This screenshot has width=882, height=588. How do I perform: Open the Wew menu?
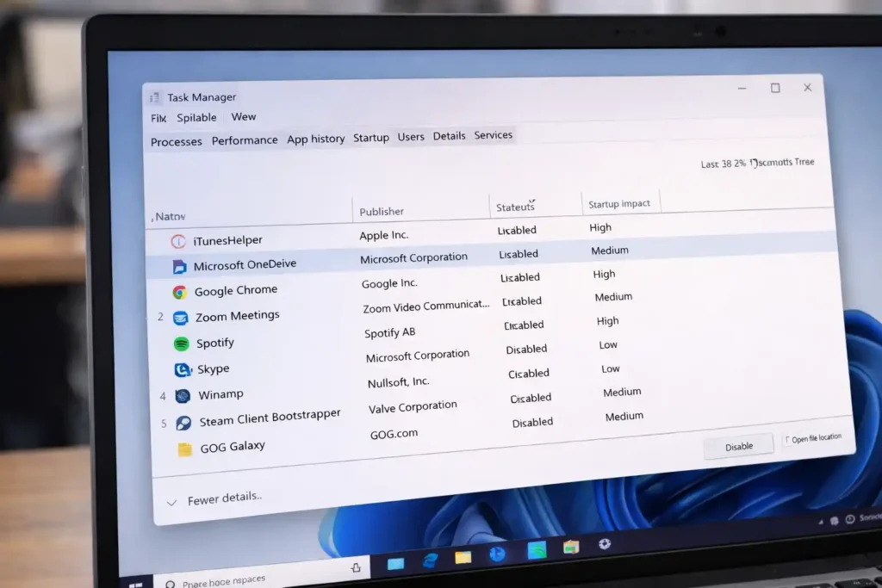(x=244, y=116)
